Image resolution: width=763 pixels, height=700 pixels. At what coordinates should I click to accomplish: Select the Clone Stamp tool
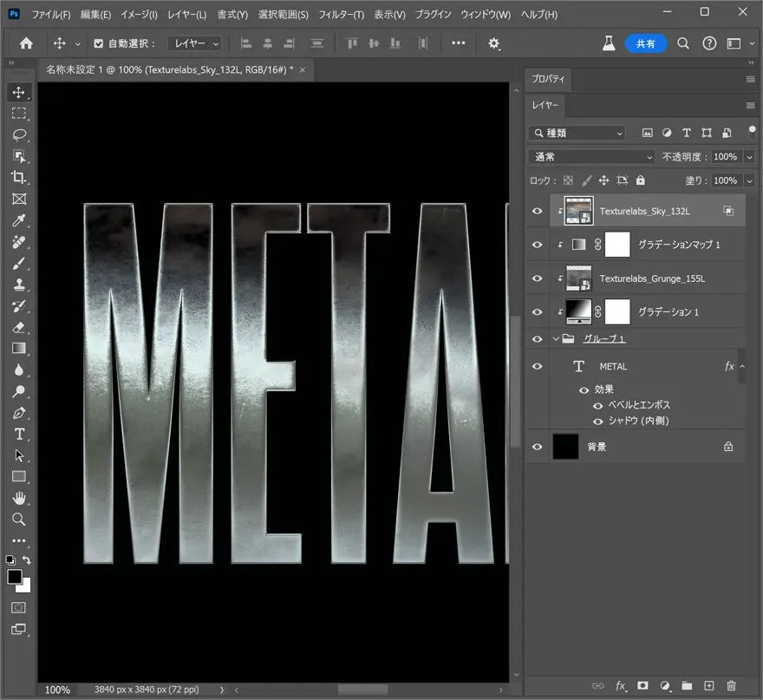(x=18, y=285)
